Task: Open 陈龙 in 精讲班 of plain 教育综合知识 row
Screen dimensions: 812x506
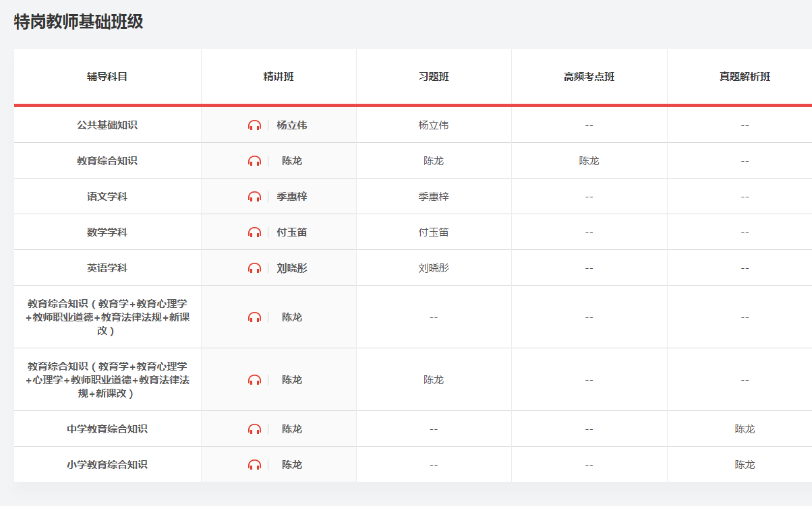Action: (292, 161)
